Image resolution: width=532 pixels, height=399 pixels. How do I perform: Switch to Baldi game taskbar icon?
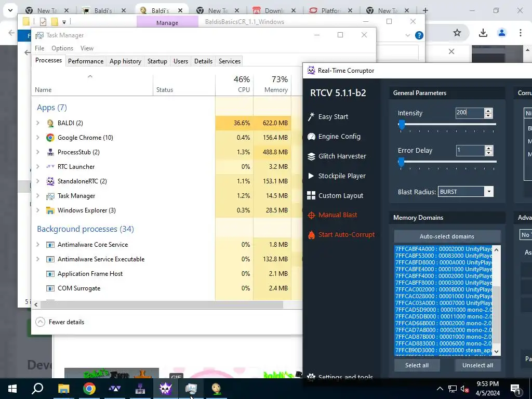[x=217, y=389]
